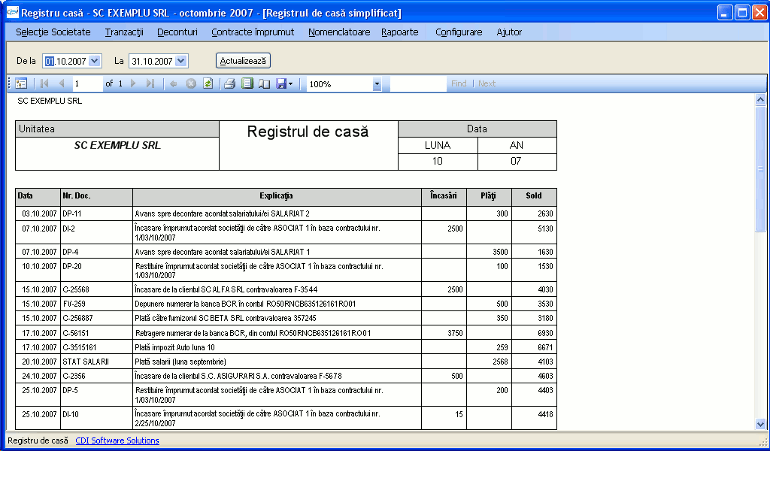Open the Rapoarte menu
770x501 pixels.
400,32
